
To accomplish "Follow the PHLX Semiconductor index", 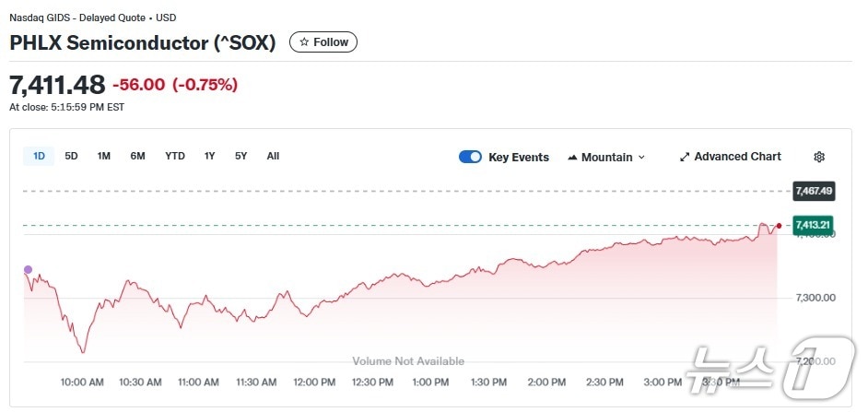I will [x=323, y=42].
